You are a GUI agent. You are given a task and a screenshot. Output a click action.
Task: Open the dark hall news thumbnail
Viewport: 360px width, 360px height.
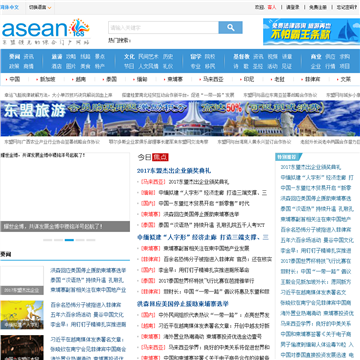22,347
